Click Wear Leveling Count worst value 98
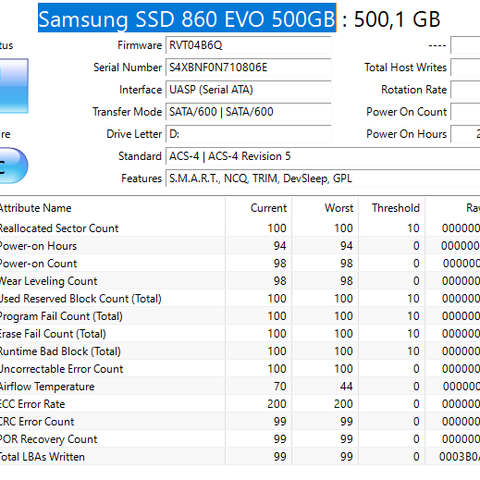The height and width of the screenshot is (480, 480). coord(347,281)
